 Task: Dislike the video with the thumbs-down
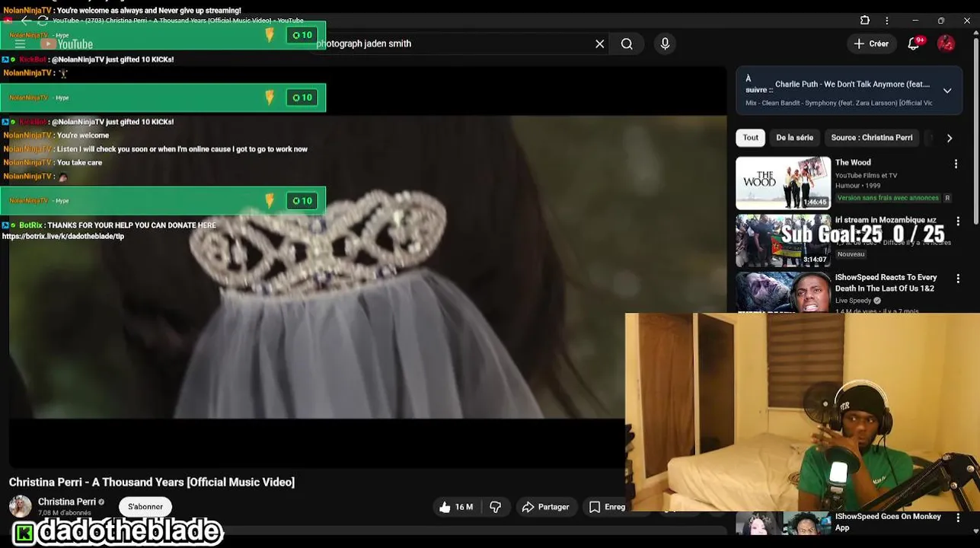[x=495, y=507]
